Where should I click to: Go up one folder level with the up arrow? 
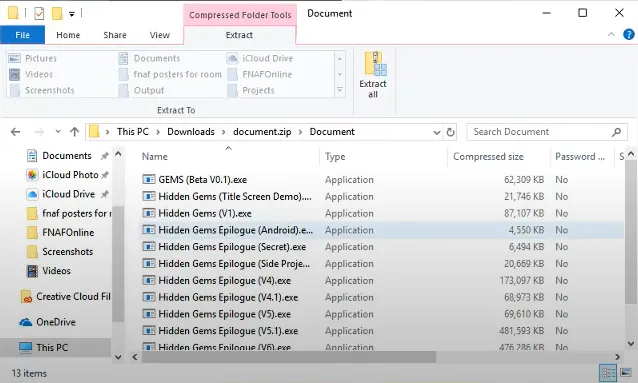click(x=74, y=132)
